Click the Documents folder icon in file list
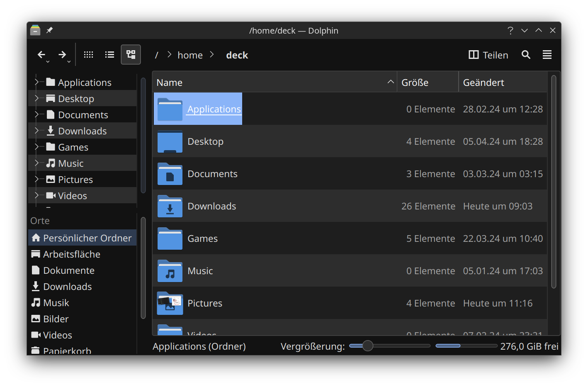 point(170,174)
